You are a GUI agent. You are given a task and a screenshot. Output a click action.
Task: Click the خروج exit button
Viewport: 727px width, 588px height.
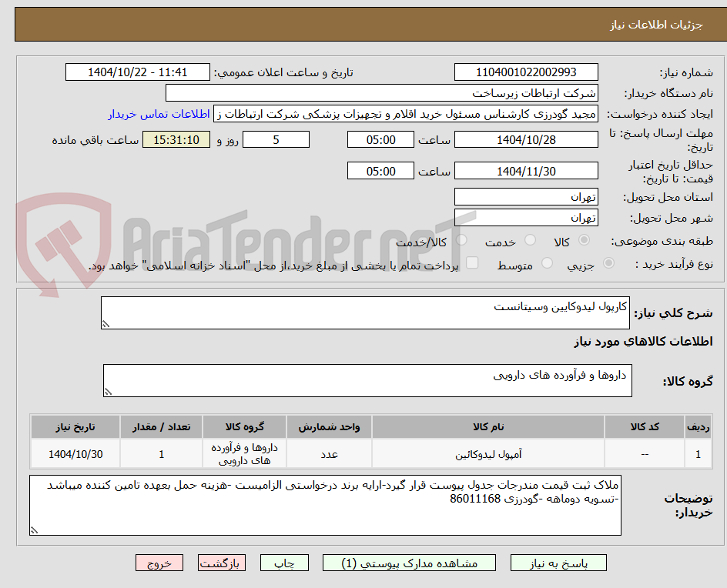[159, 563]
